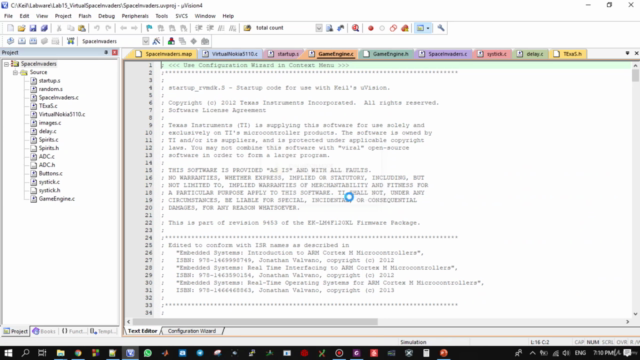Save all open files
The width and height of the screenshot is (640, 360).
(x=44, y=28)
